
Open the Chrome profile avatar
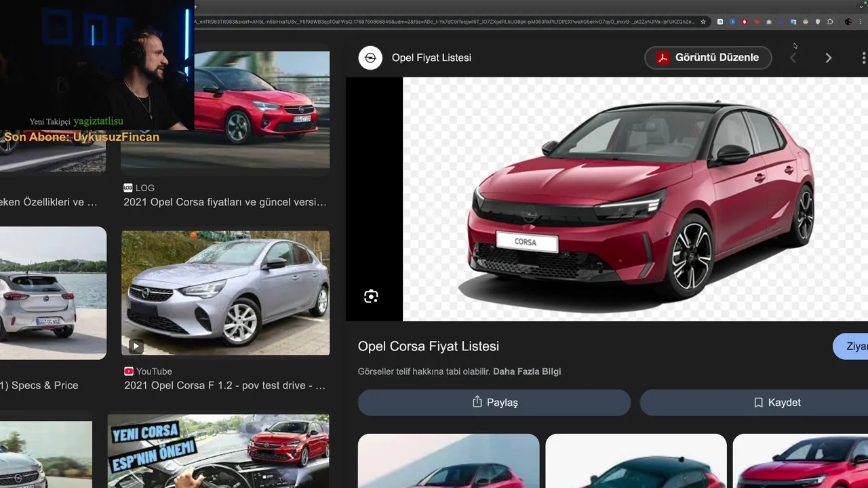pyautogui.click(x=848, y=22)
